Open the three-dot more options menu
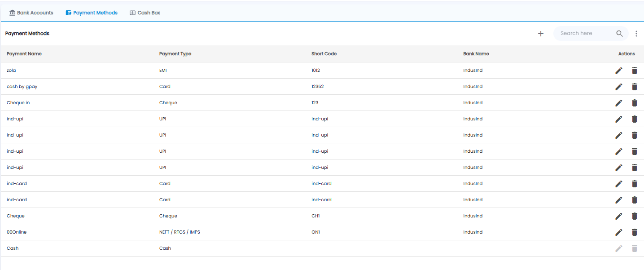This screenshot has width=644, height=270. [x=636, y=34]
